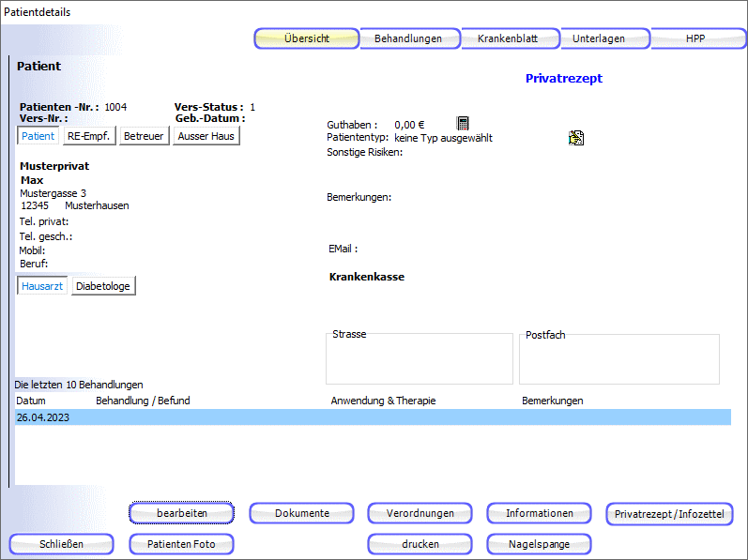Click the Privatrezept/Infozettel button
The height and width of the screenshot is (560, 748).
(669, 514)
